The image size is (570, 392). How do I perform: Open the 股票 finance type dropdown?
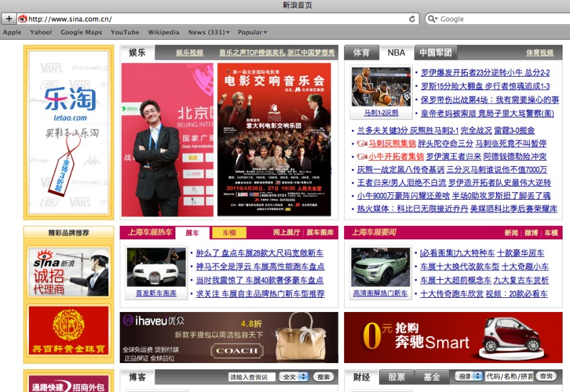click(468, 377)
